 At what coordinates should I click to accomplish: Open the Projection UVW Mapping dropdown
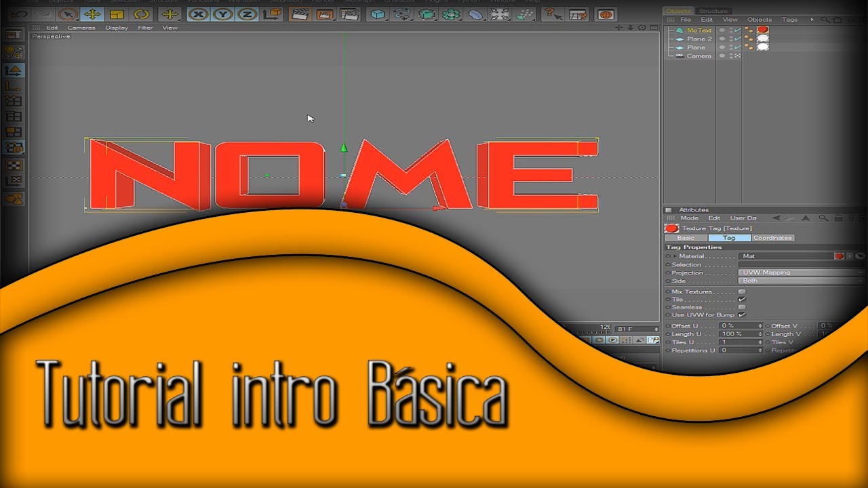[x=802, y=272]
